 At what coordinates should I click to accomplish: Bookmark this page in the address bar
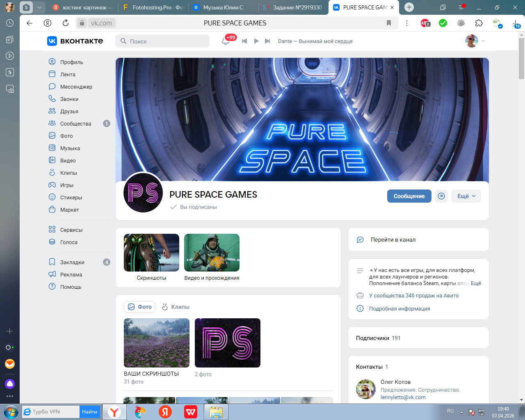[x=389, y=23]
